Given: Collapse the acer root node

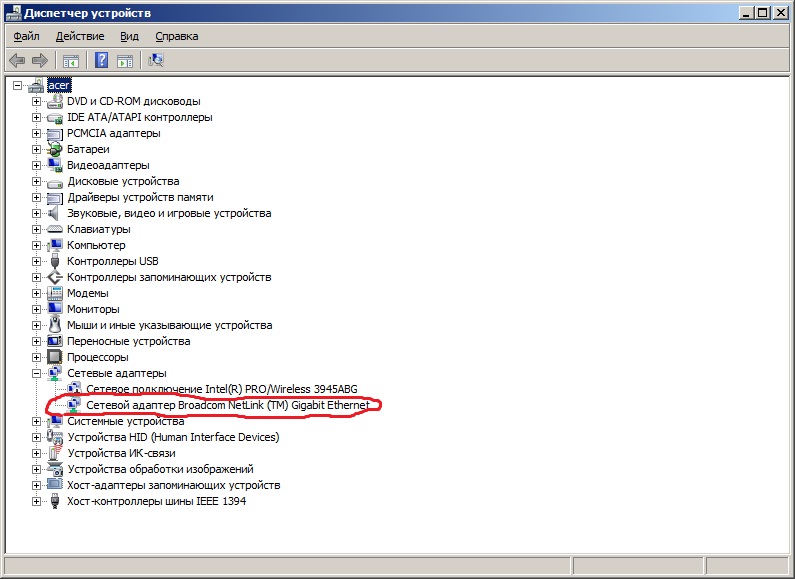Looking at the screenshot, I should point(19,85).
